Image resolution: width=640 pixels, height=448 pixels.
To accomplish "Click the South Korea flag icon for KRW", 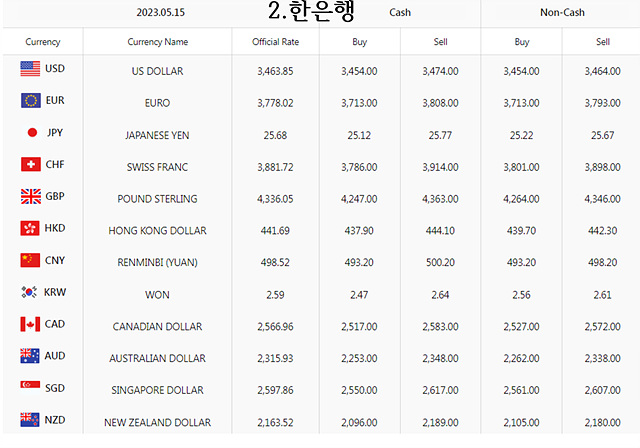I will [29, 292].
